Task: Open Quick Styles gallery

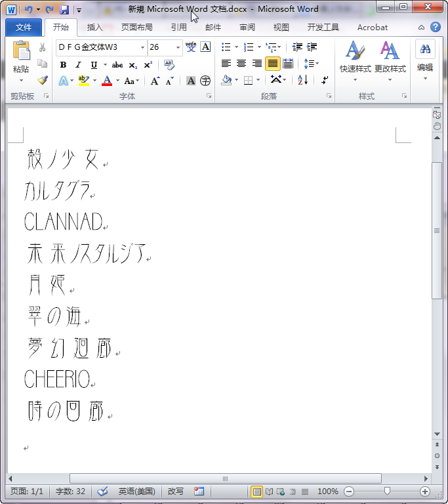Action: 355,61
